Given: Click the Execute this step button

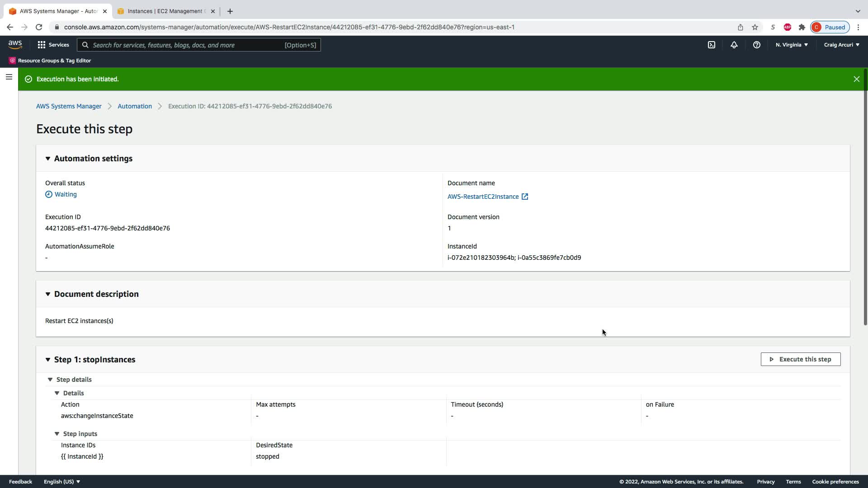Looking at the screenshot, I should pos(800,359).
